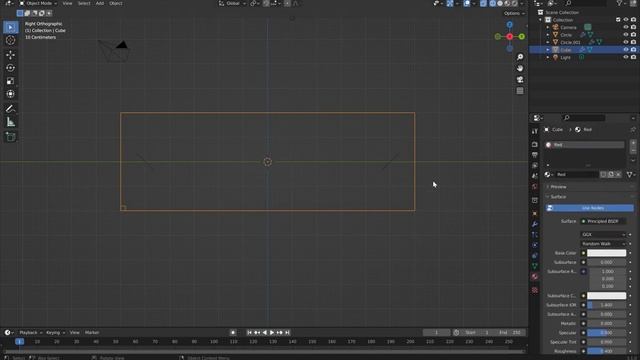The width and height of the screenshot is (640, 360).
Task: Click the current frame number field
Action: (x=436, y=333)
